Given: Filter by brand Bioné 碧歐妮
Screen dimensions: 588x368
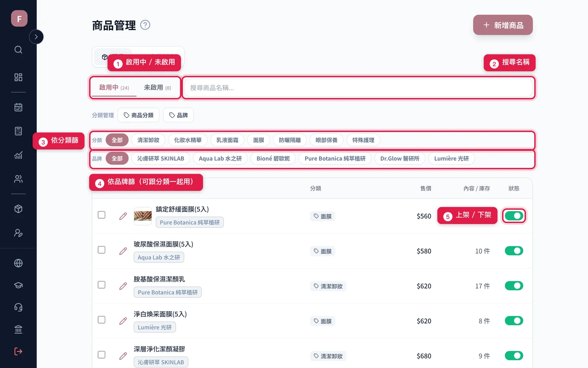Looking at the screenshot, I should coord(273,159).
